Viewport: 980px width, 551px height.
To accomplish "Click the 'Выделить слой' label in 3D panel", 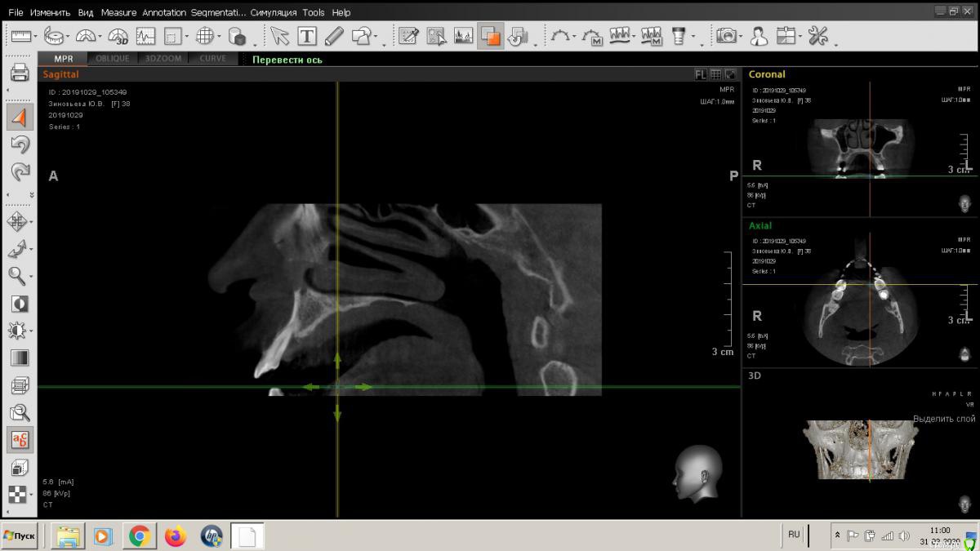I will point(943,419).
